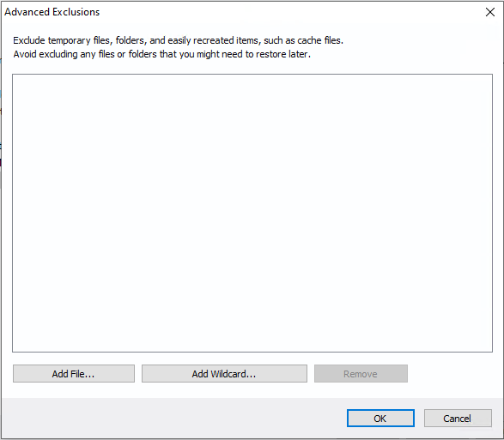This screenshot has height=440, width=504.
Task: Choose Add Wildcard... to exclude by pattern
Action: click(x=224, y=373)
